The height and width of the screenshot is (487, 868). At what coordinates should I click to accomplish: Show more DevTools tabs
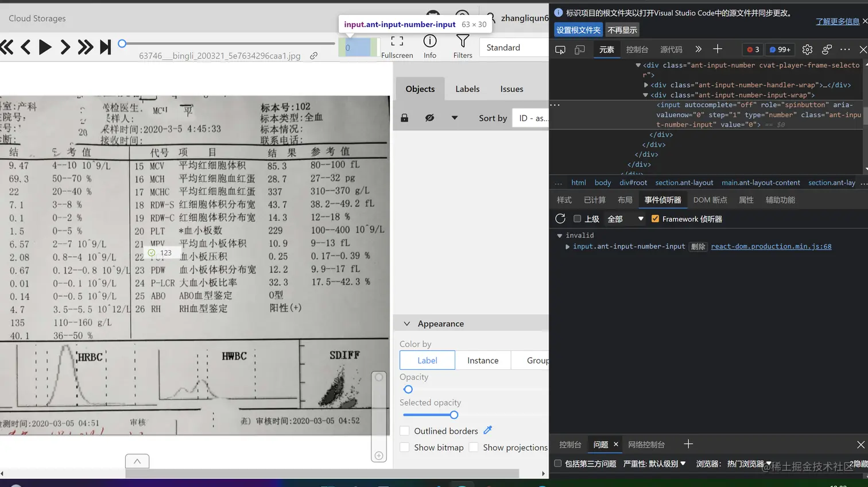[x=698, y=49]
